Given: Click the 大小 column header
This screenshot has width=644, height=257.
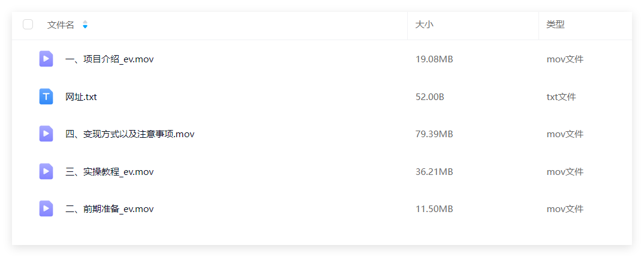Looking at the screenshot, I should [x=425, y=25].
